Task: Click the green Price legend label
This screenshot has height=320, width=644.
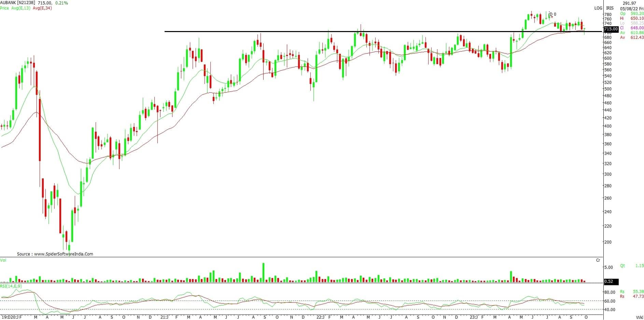Action: [4, 8]
